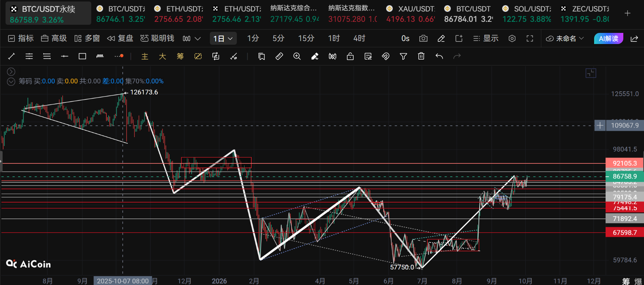Open the 1日 timeframe dropdown
This screenshot has height=285, width=644.
[x=223, y=38]
